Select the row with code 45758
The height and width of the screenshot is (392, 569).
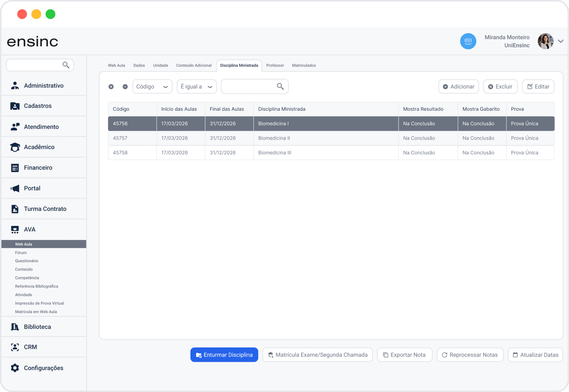pos(331,153)
